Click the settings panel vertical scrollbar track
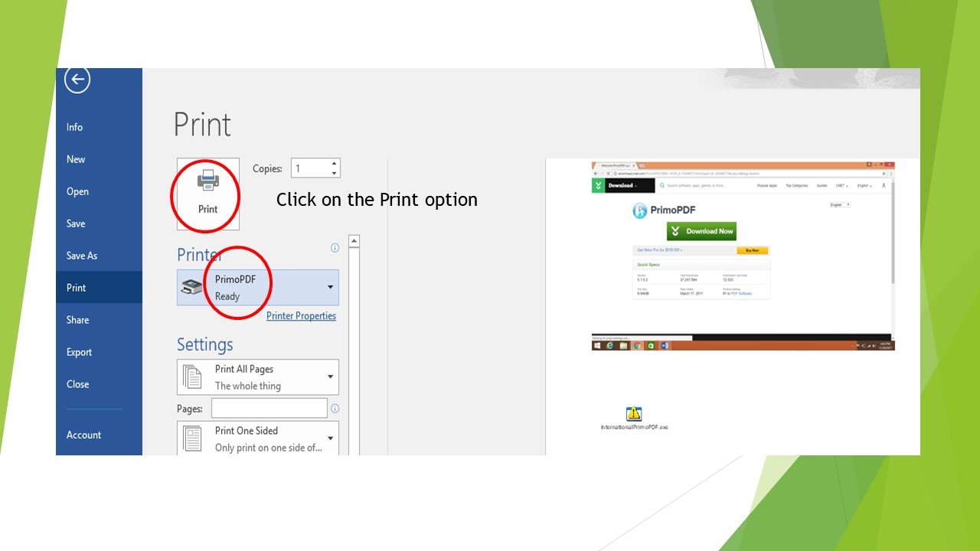 point(354,351)
